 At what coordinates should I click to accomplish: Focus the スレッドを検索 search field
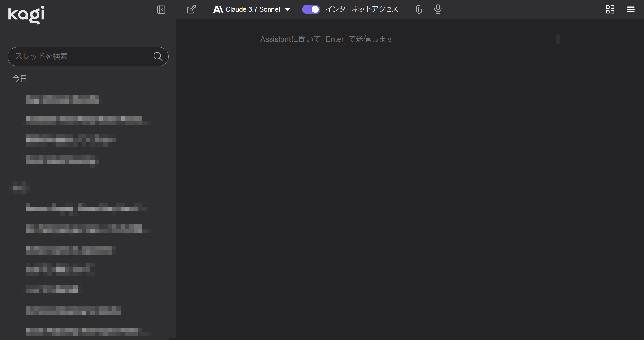[x=81, y=57]
